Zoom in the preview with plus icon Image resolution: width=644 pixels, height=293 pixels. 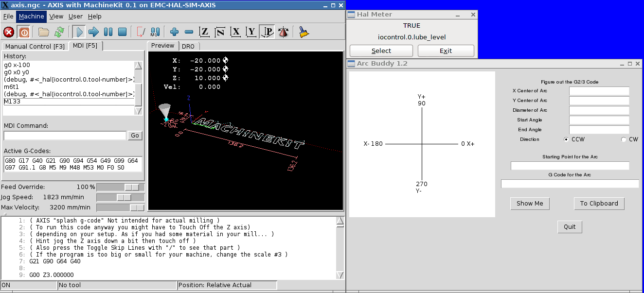pyautogui.click(x=175, y=32)
